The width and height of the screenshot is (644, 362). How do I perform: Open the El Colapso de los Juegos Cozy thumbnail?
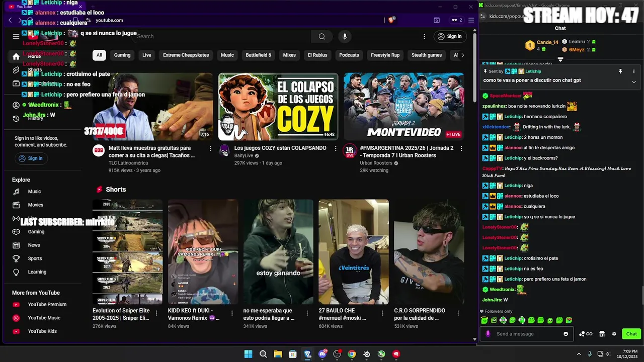(278, 107)
